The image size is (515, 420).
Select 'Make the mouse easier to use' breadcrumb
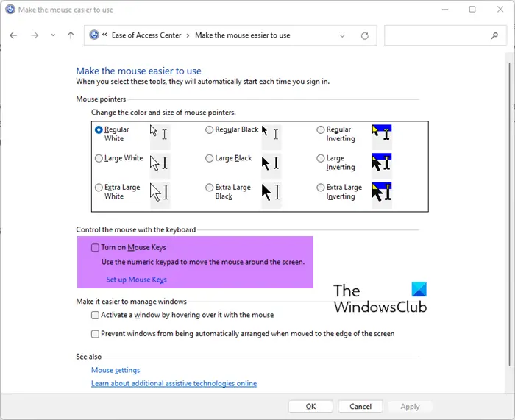tap(242, 35)
